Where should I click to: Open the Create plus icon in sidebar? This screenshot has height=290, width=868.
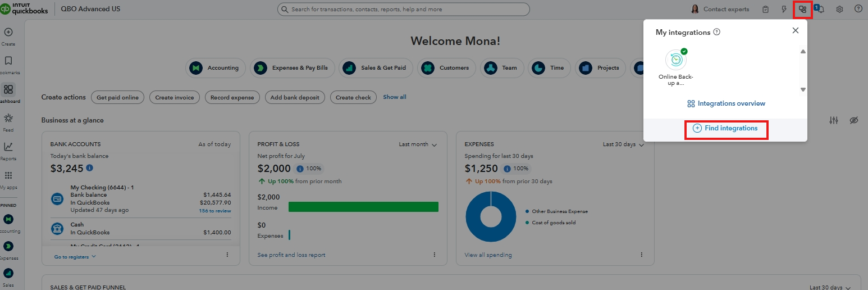8,33
